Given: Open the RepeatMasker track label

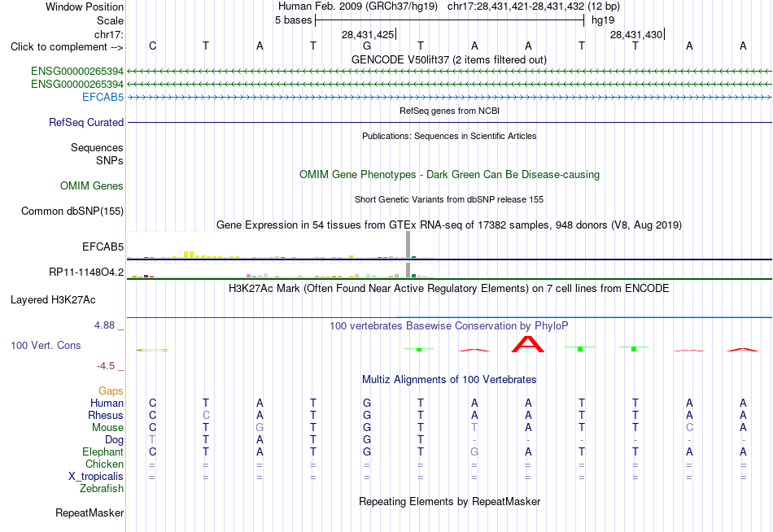Looking at the screenshot, I should coord(90,512).
